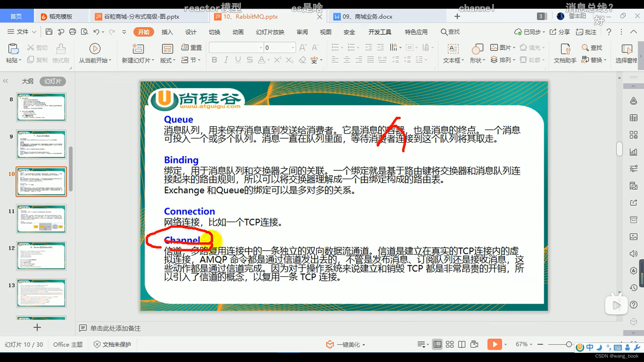Viewport: 644px width, 362px height.
Task: Click the Print icon
Action: point(72,32)
